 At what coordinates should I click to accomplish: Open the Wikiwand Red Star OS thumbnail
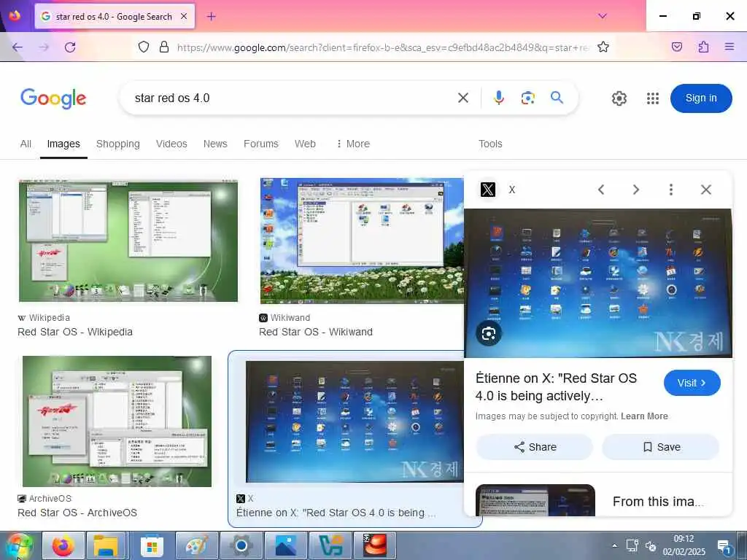click(x=362, y=241)
